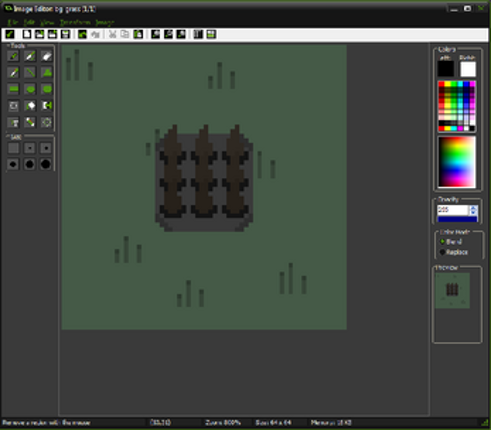Viewport: 491px width, 430px height.
Task: Choose the fifth brush size large dot
Action: pyautogui.click(x=30, y=164)
